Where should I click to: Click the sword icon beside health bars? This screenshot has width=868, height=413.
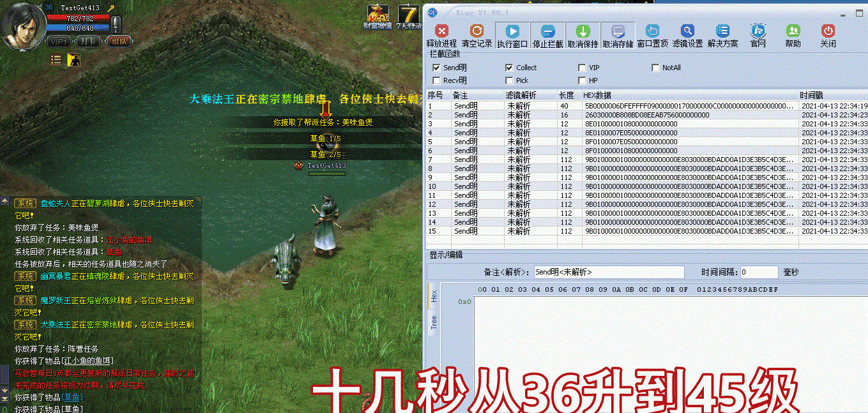point(116,24)
